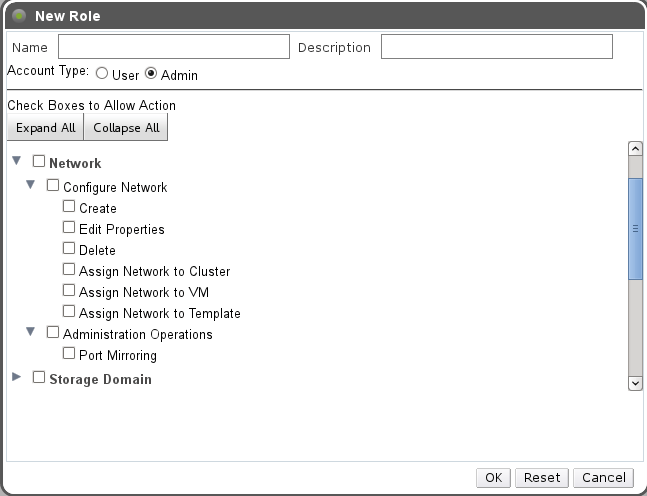Click into the Description text field
647x496 pixels.
point(496,47)
